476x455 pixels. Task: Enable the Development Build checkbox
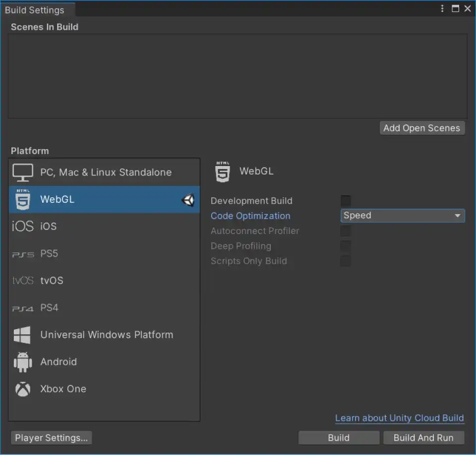click(x=346, y=201)
